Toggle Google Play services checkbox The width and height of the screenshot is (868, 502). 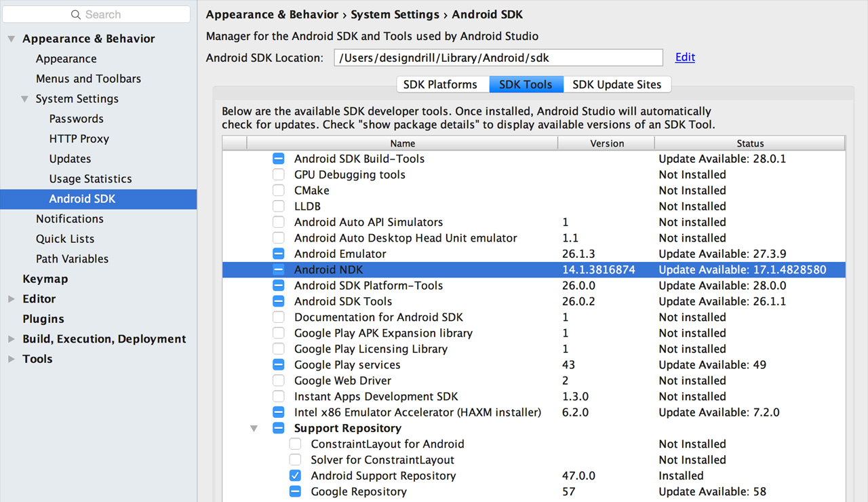click(278, 365)
